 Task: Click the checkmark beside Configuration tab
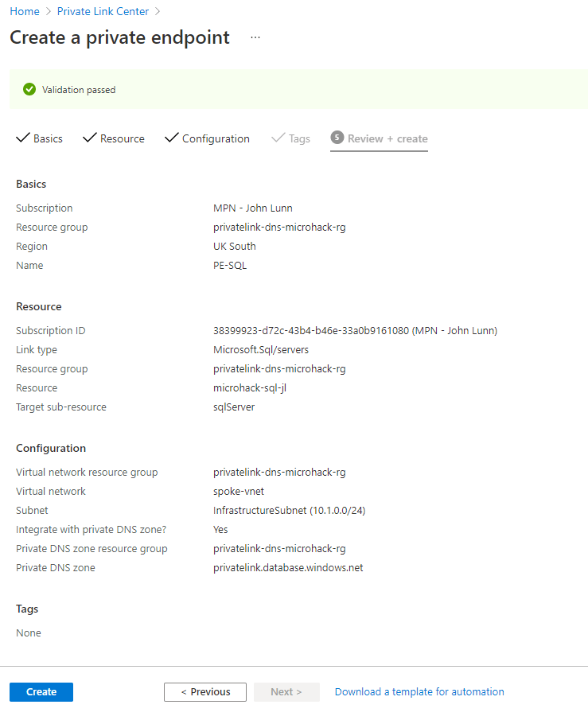tap(171, 138)
